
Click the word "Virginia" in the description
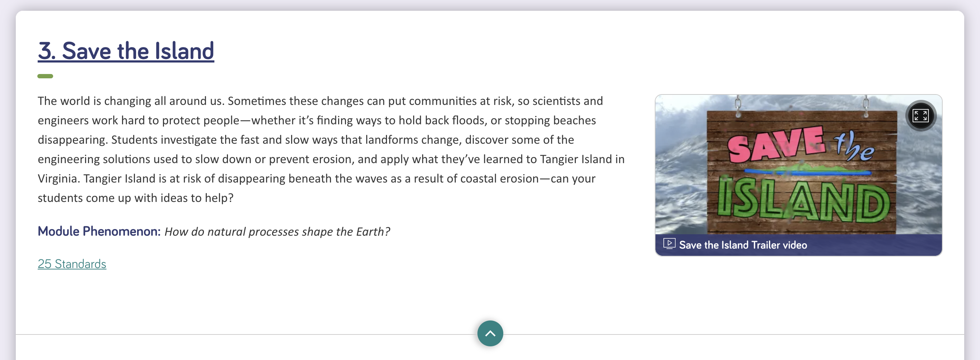(59, 179)
